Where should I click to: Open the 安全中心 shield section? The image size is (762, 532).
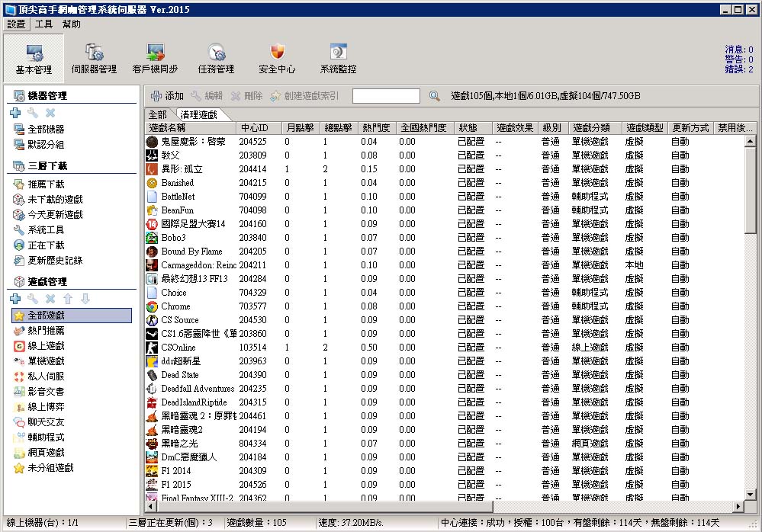tap(277, 59)
